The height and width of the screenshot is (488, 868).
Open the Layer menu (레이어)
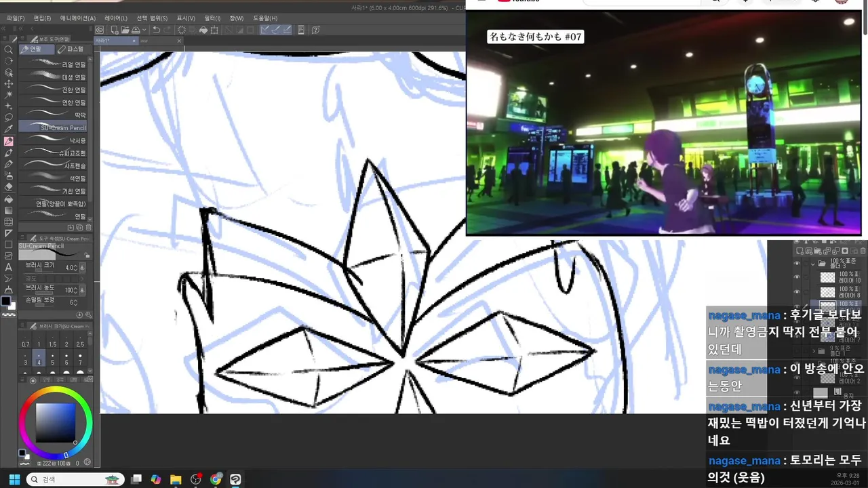[115, 18]
